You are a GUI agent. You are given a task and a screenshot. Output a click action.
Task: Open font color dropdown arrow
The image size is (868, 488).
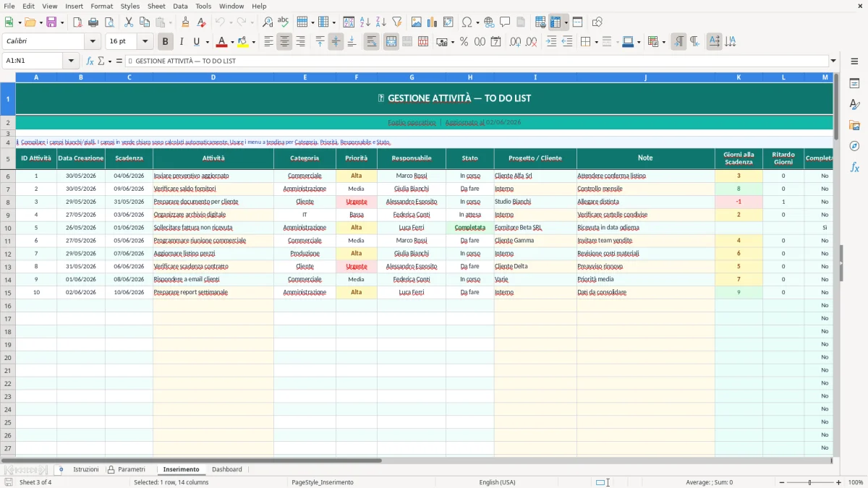pyautogui.click(x=232, y=42)
